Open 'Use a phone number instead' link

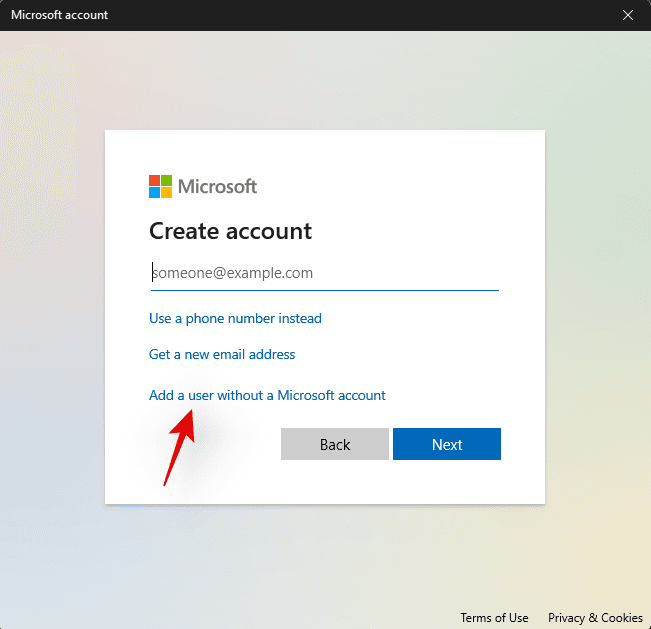coord(235,318)
